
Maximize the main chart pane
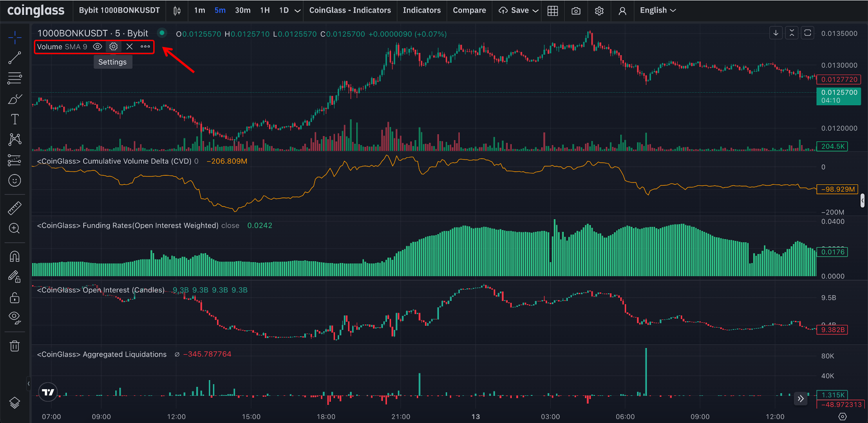point(807,33)
